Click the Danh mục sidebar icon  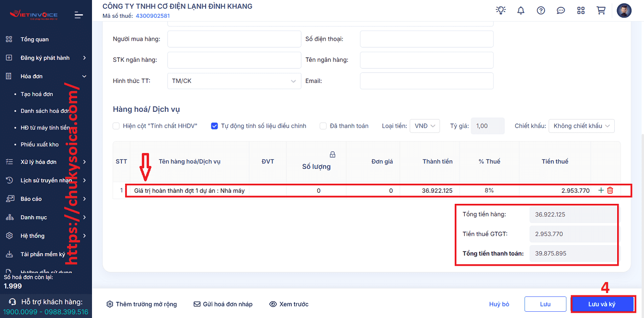pos(9,217)
